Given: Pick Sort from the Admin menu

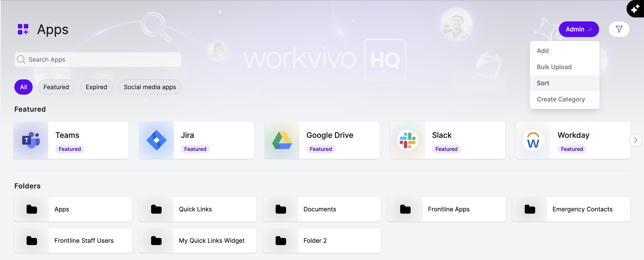Looking at the screenshot, I should pyautogui.click(x=565, y=83).
